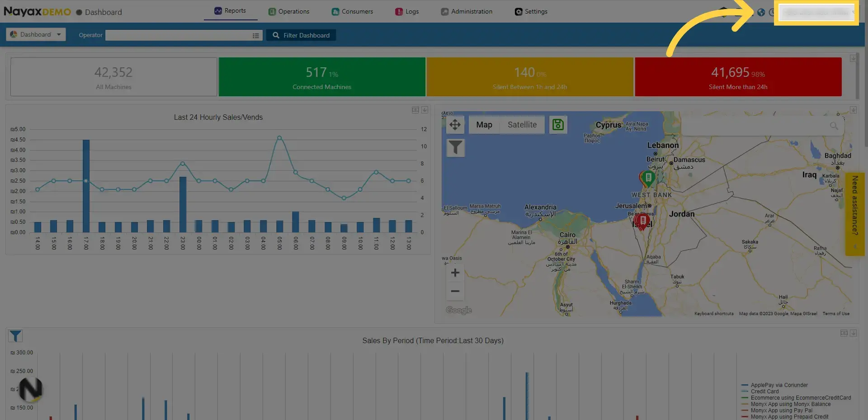The image size is (868, 420).
Task: Click the 'Sales By Period' chart title
Action: point(433,341)
